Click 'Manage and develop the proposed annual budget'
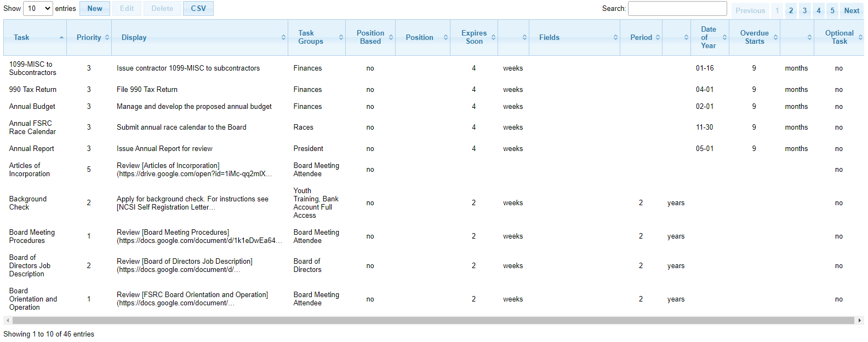The image size is (868, 342). (x=194, y=106)
